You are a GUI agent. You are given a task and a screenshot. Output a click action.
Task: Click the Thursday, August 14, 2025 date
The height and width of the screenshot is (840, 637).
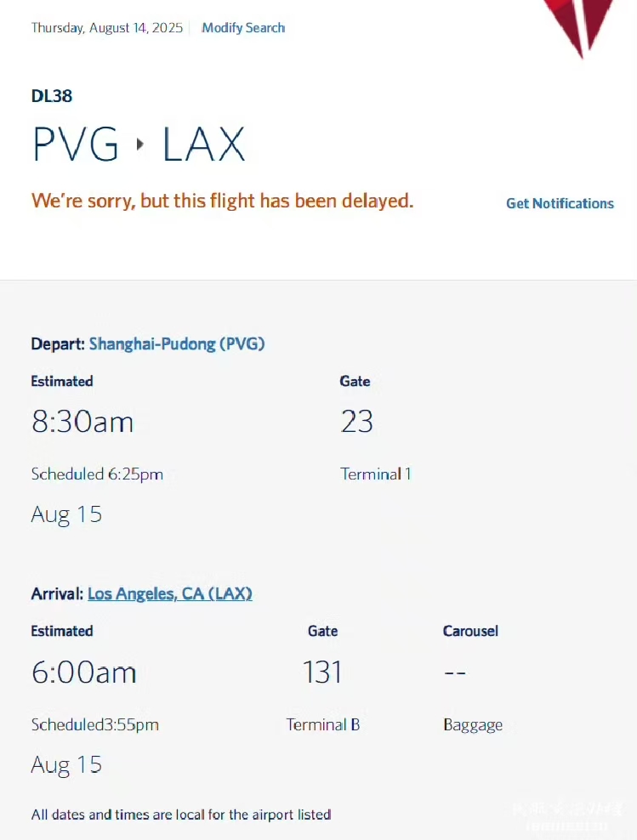tap(107, 28)
